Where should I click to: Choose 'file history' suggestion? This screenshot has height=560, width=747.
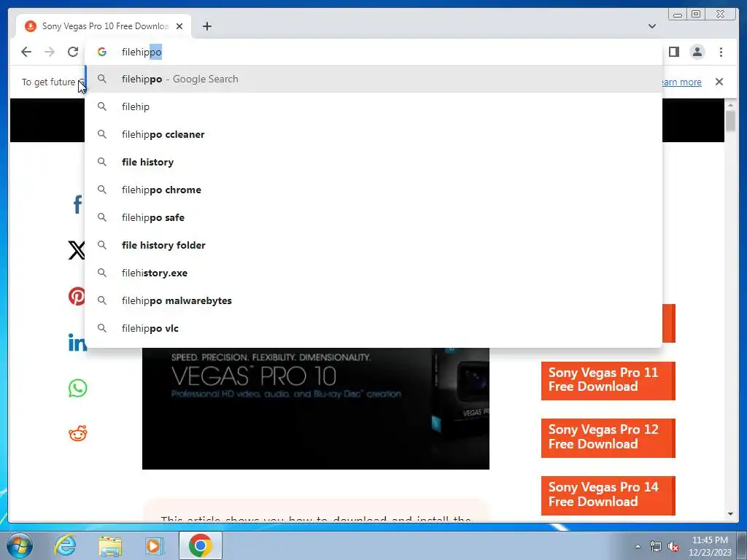click(x=373, y=162)
